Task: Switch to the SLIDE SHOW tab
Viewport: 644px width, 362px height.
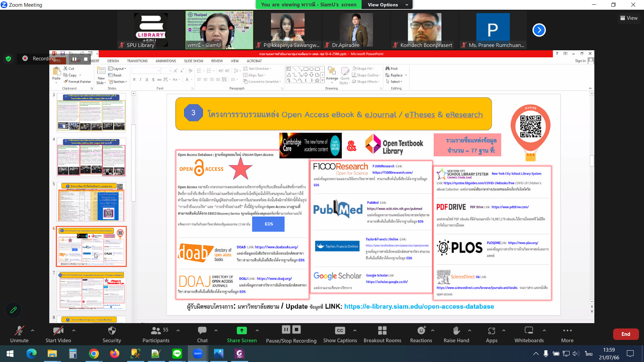Action: (193, 61)
